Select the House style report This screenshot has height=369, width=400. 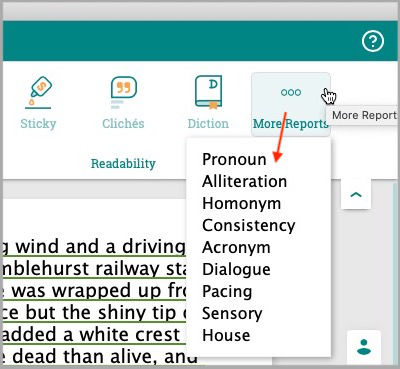(226, 335)
